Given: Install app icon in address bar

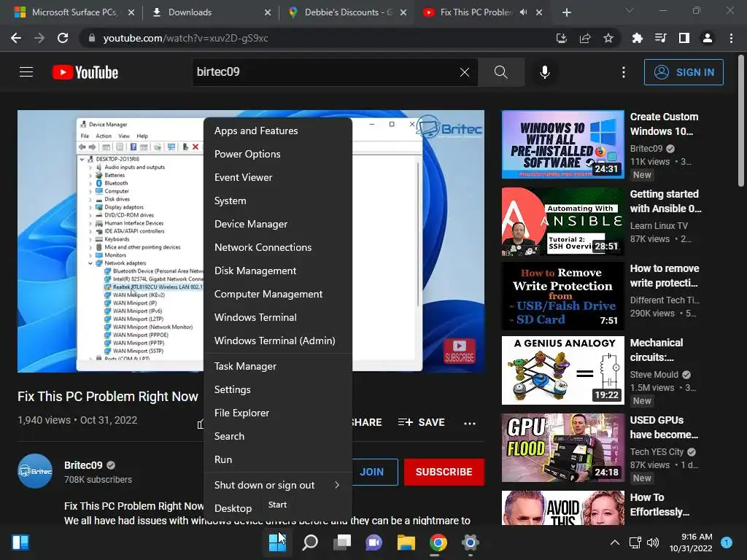Looking at the screenshot, I should [x=562, y=38].
